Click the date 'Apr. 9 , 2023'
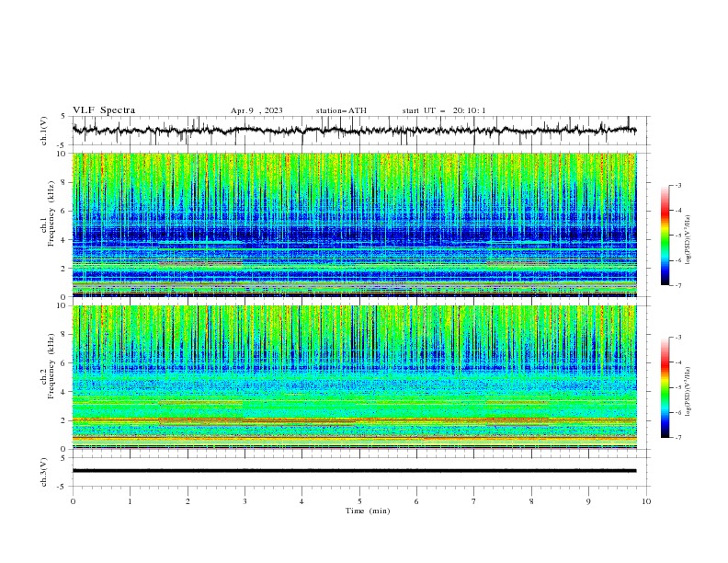 click(256, 110)
